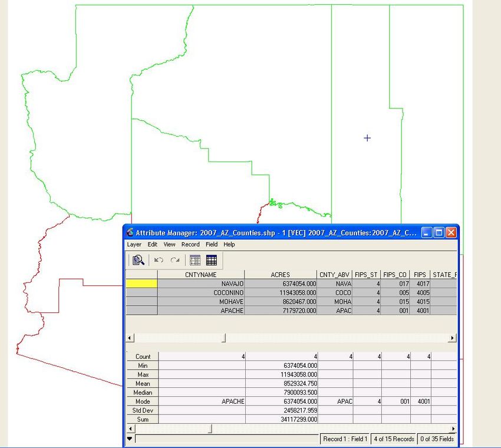Click the NAVA abbreviation cell
The image size is (501, 448).
(335, 284)
